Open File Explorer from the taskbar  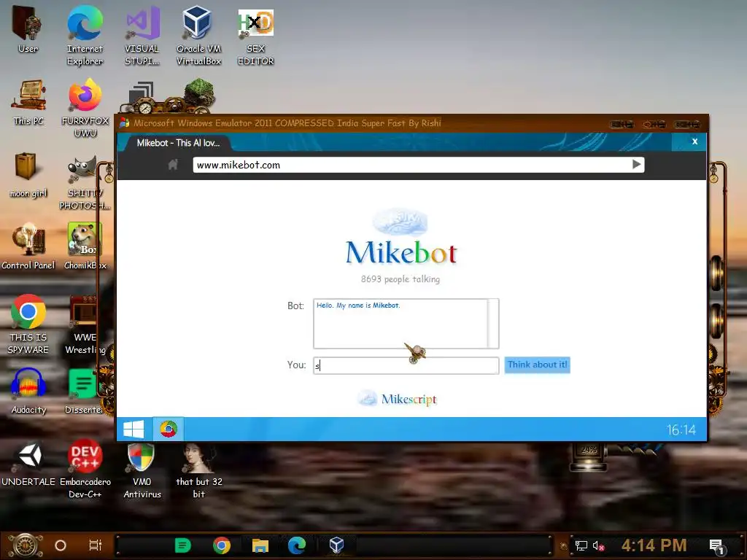pyautogui.click(x=260, y=545)
